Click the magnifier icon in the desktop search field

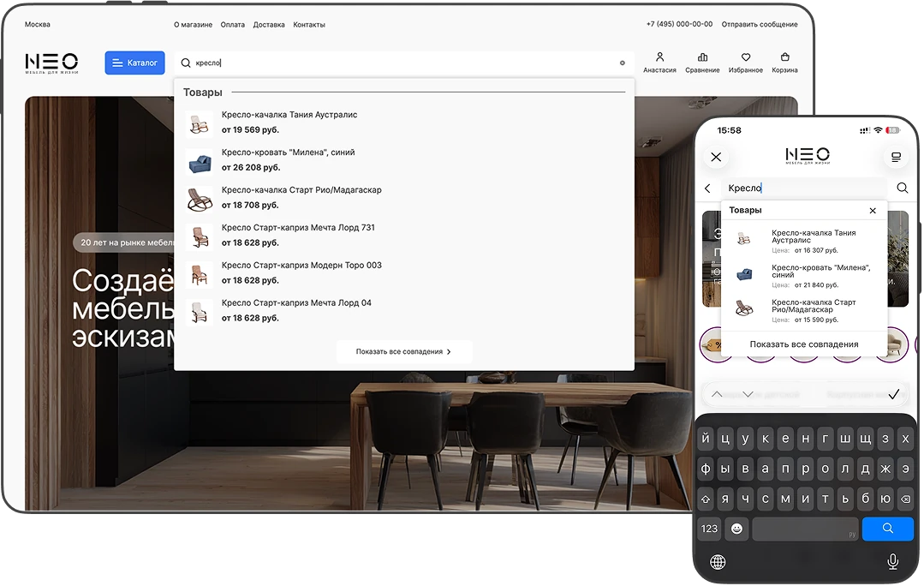[186, 63]
